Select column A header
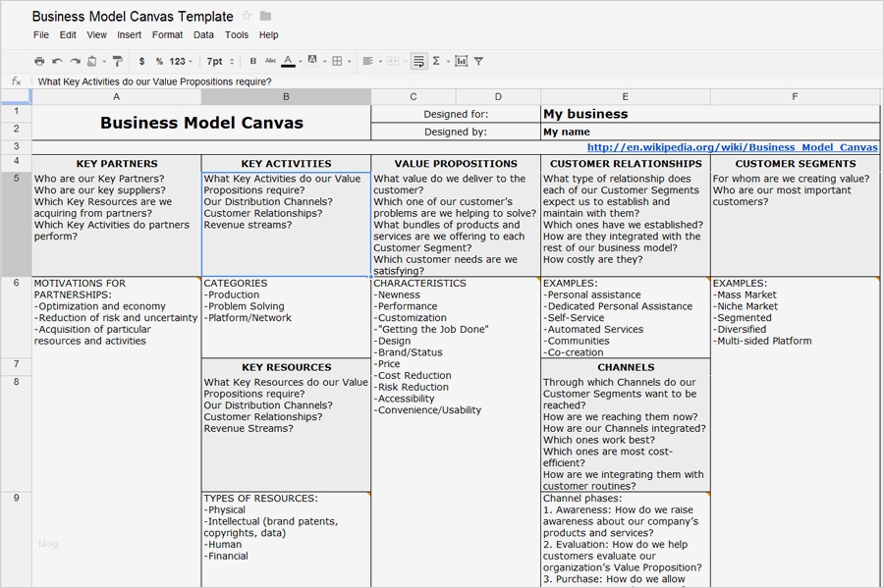The image size is (884, 588). pyautogui.click(x=116, y=97)
